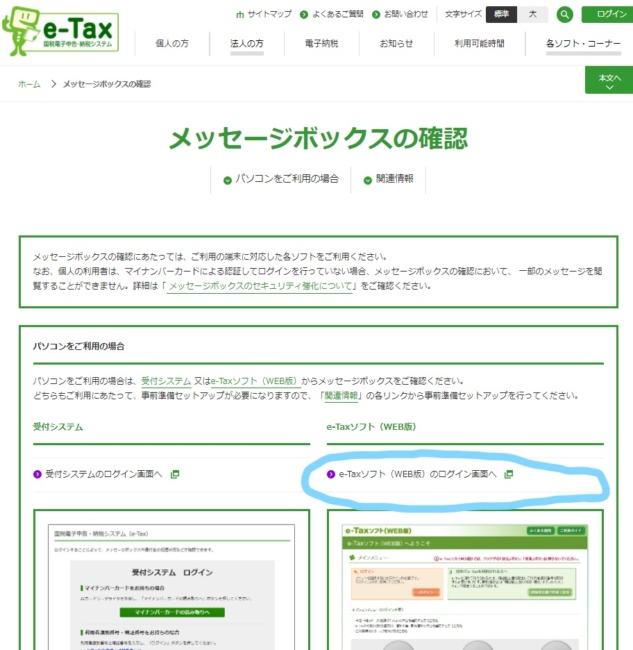Go to ホーム breadcrumb link
Viewport: 633px width, 650px height.
click(x=29, y=84)
